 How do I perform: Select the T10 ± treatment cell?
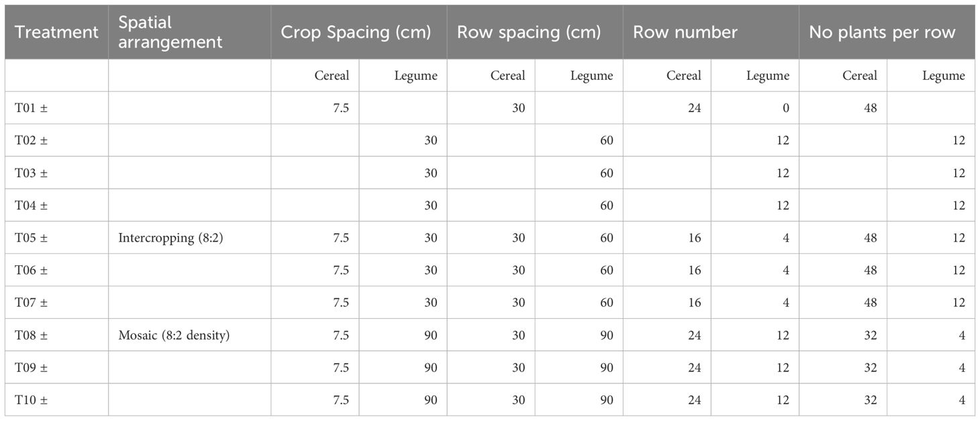click(31, 400)
